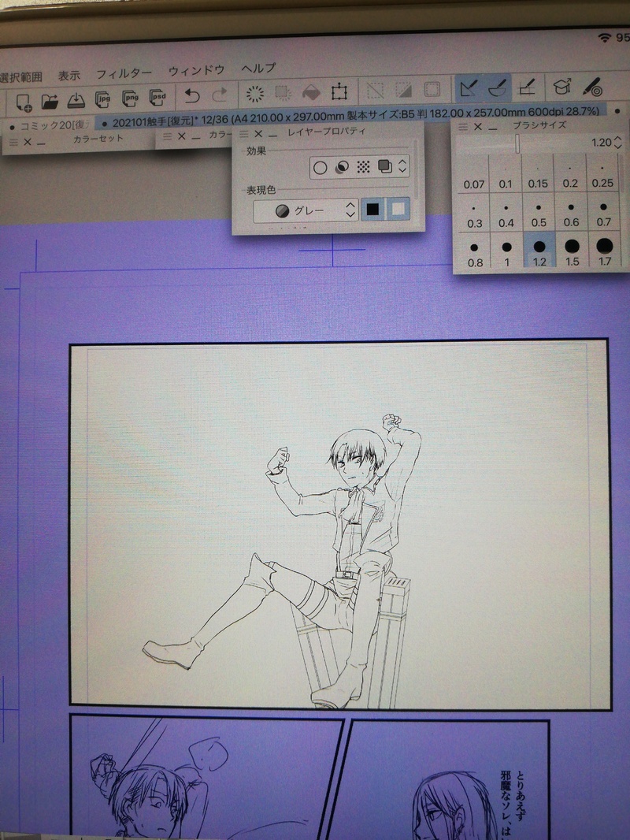The height and width of the screenshot is (840, 630).
Task: Click the Show selection border icon
Action: (432, 88)
